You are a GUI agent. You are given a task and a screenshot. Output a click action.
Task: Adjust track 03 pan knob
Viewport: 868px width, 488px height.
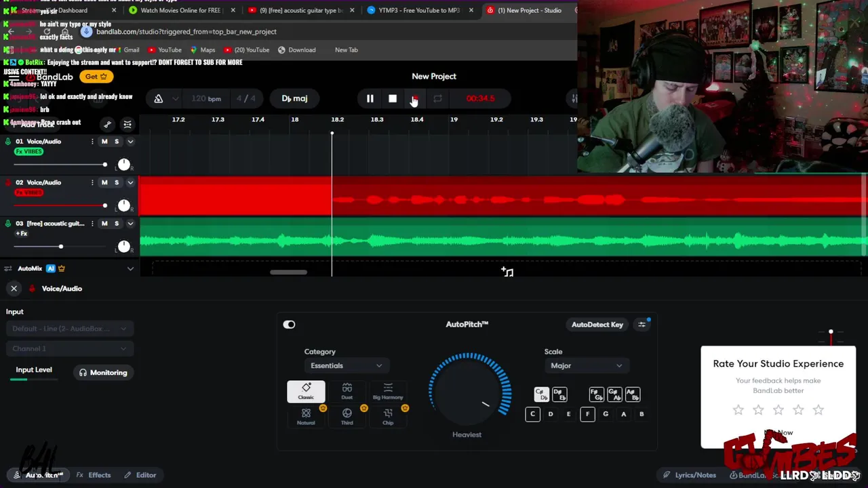click(x=123, y=247)
